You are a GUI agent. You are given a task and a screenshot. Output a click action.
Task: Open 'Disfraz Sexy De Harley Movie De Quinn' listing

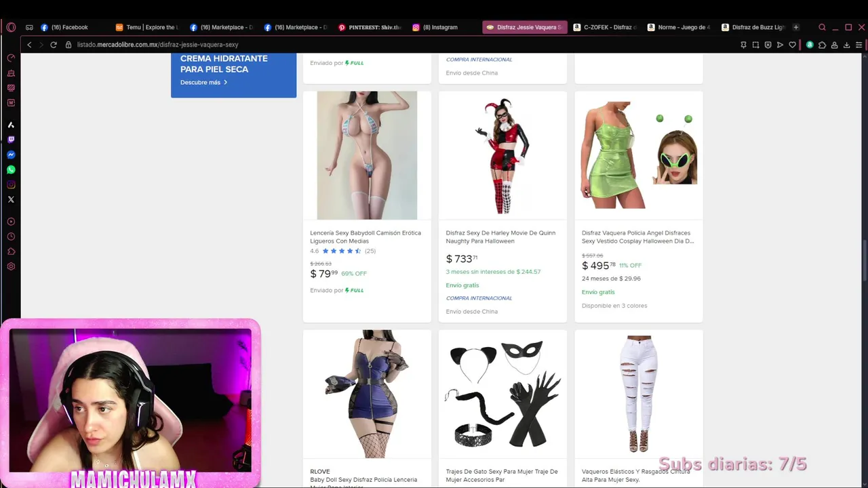click(x=500, y=237)
